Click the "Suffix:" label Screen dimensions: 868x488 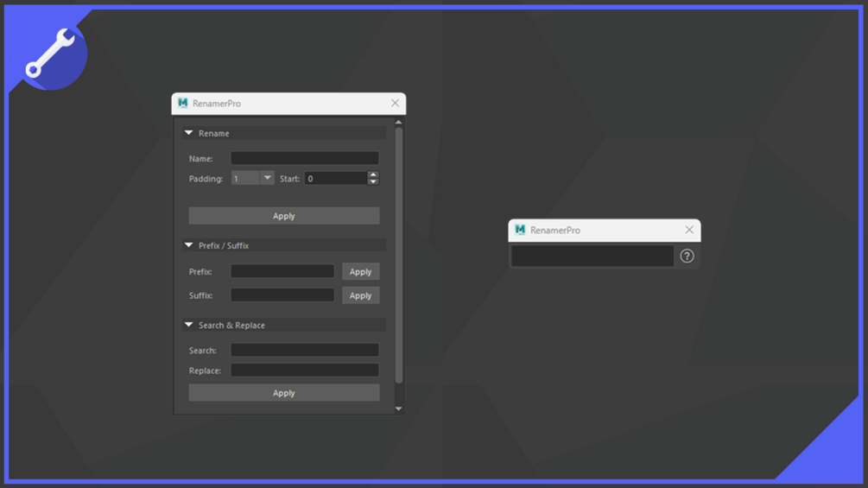coord(200,295)
